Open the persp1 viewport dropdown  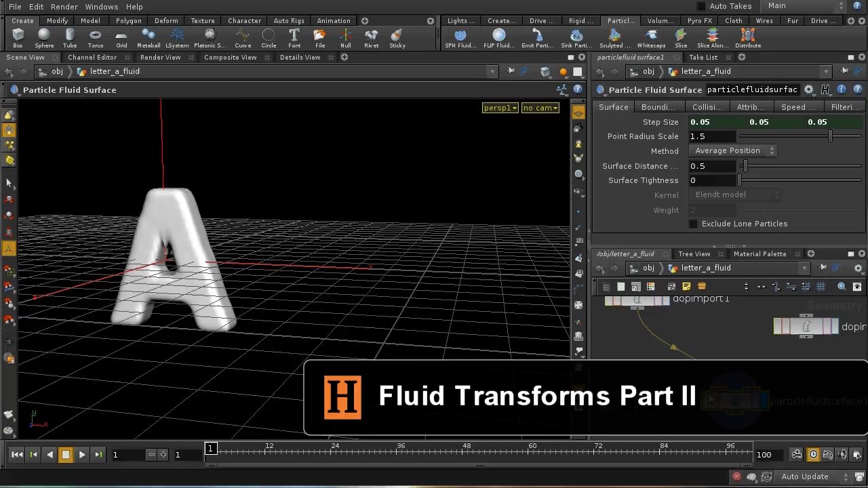point(500,107)
